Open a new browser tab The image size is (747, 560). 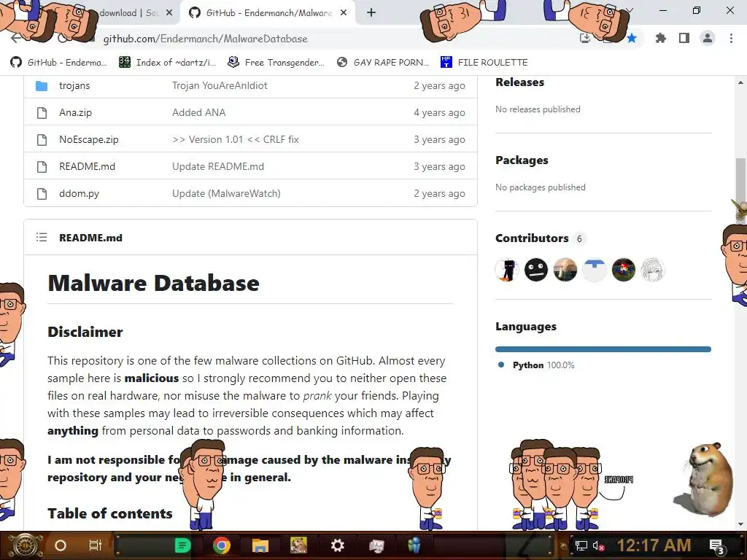(x=371, y=13)
